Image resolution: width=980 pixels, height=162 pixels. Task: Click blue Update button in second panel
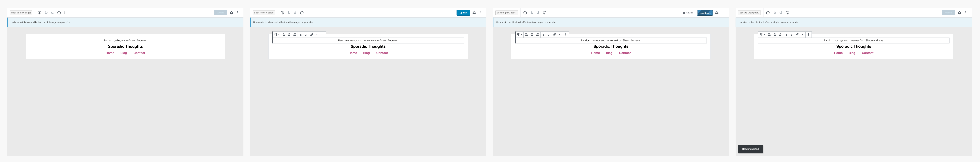(x=463, y=13)
